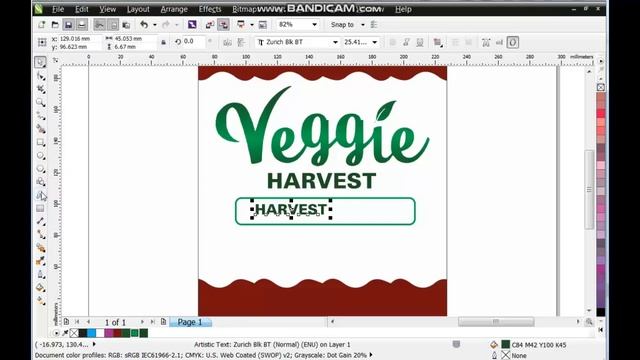Image resolution: width=640 pixels, height=360 pixels.
Task: Toggle the interactive OpenType button
Action: (513, 42)
